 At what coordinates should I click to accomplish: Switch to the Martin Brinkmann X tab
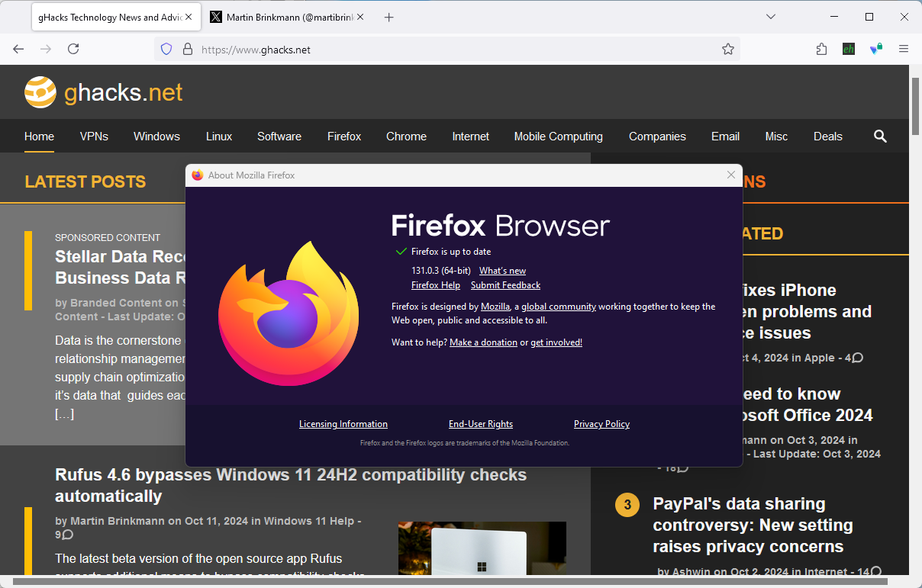pyautogui.click(x=286, y=17)
